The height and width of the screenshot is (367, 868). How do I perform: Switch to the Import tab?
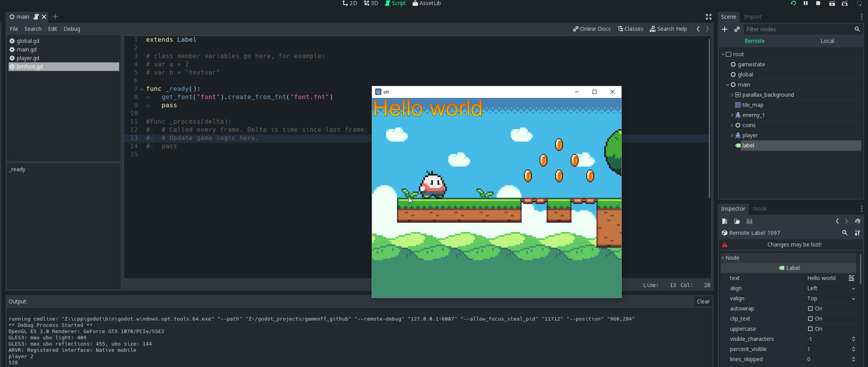tap(752, 17)
